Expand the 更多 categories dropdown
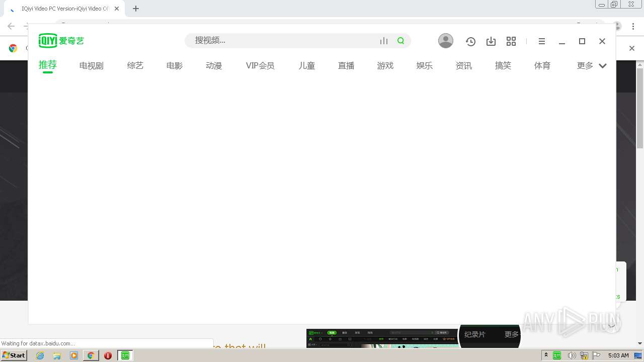 coord(592,65)
